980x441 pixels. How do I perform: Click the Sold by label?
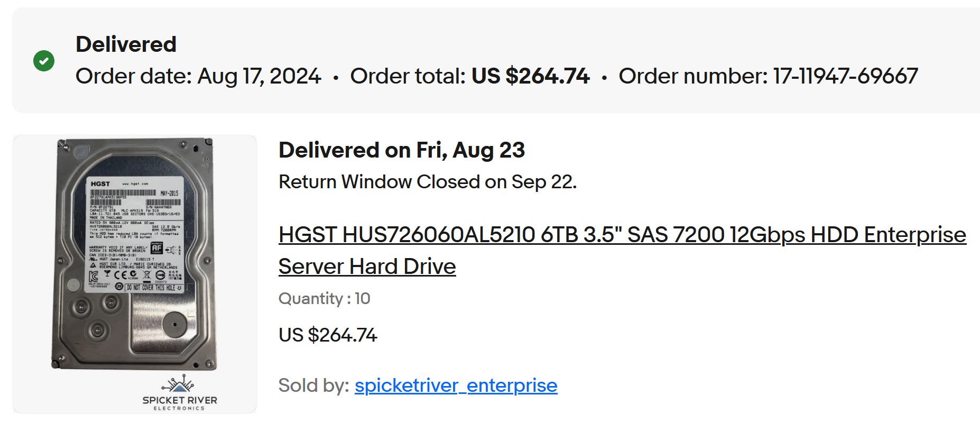point(313,385)
